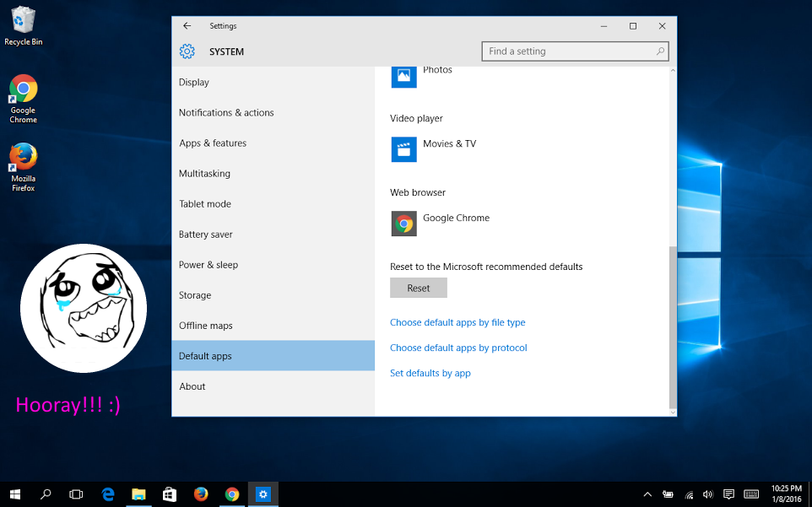Open the Display settings page
This screenshot has width=812, height=507.
tap(273, 83)
